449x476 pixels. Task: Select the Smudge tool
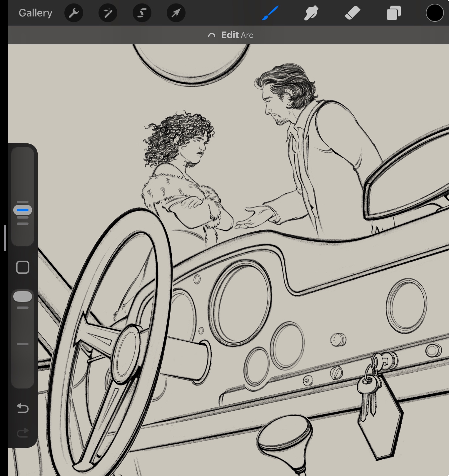tap(311, 13)
